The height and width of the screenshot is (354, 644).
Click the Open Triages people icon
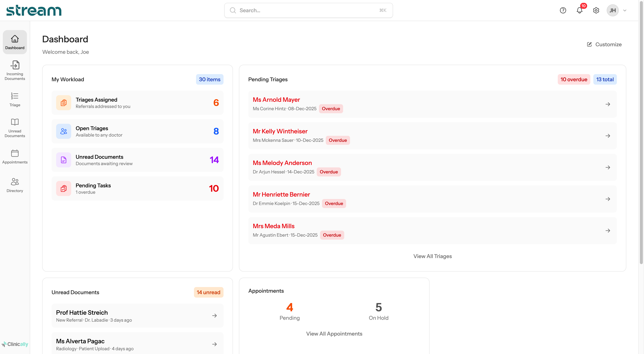pos(63,131)
